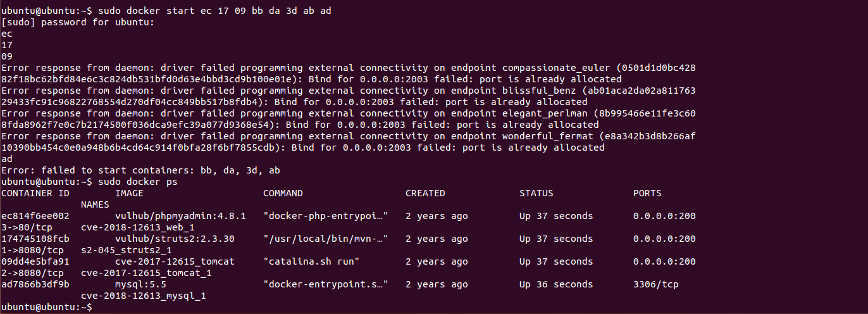
Task: Click the container ID 174745108fcb
Action: [35, 239]
